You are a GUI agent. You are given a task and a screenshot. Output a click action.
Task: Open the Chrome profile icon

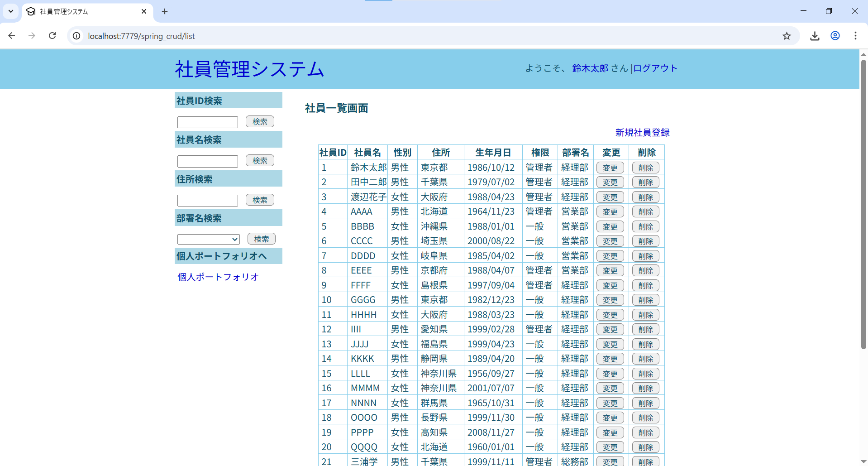(x=835, y=36)
